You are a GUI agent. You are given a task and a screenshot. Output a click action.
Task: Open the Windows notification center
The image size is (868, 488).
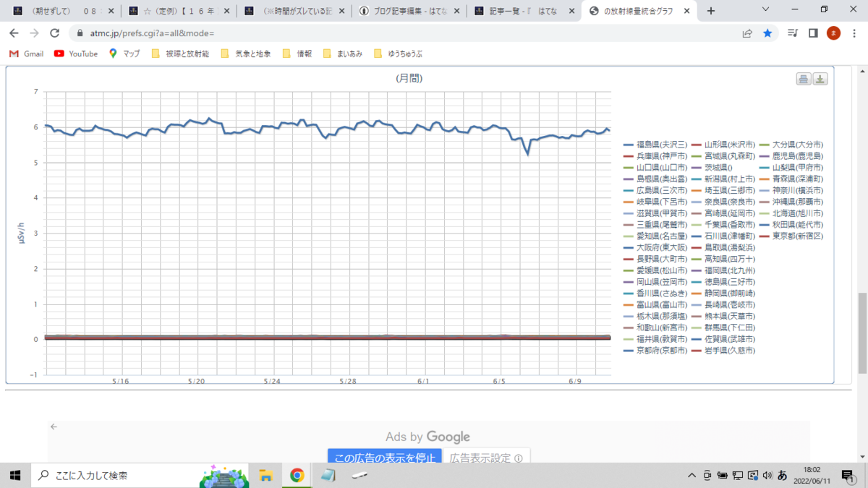[848, 475]
